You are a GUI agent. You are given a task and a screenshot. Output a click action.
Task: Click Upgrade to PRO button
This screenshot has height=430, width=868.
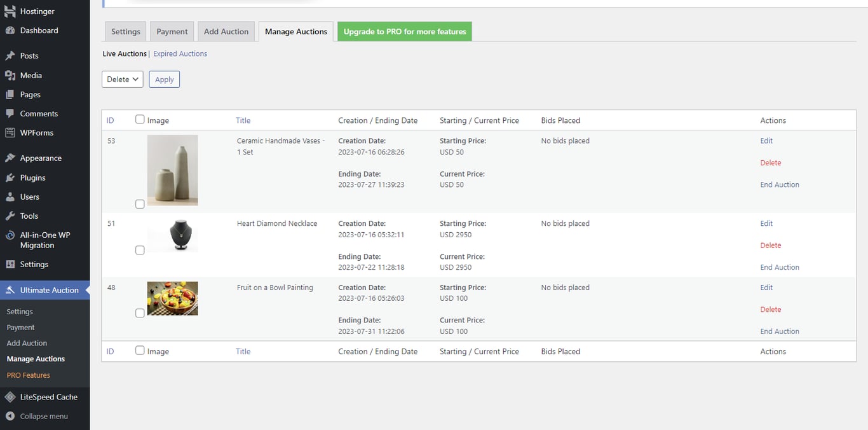(x=405, y=31)
